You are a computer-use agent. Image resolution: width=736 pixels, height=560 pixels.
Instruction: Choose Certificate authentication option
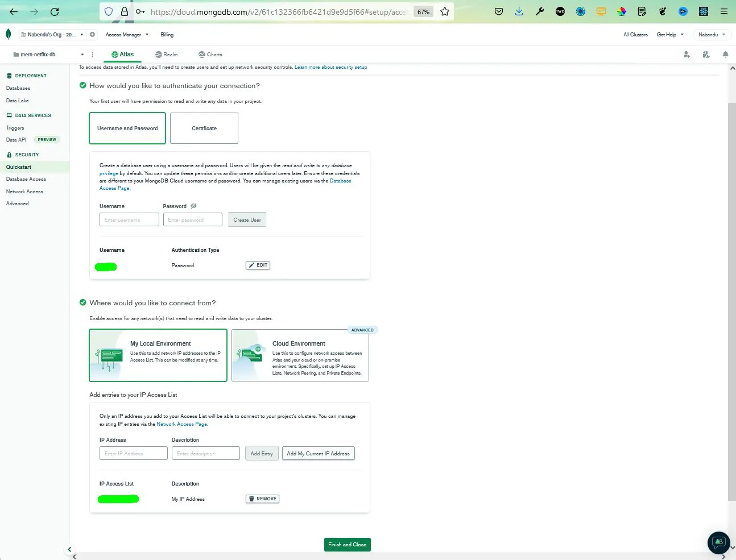pyautogui.click(x=204, y=128)
